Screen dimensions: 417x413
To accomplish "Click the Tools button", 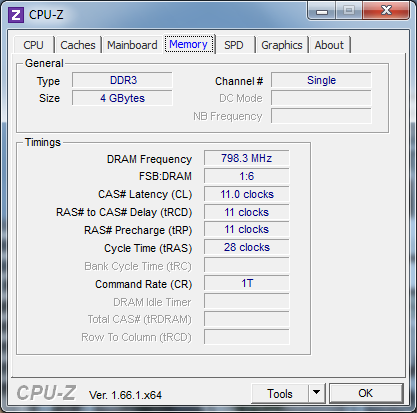I will [280, 393].
